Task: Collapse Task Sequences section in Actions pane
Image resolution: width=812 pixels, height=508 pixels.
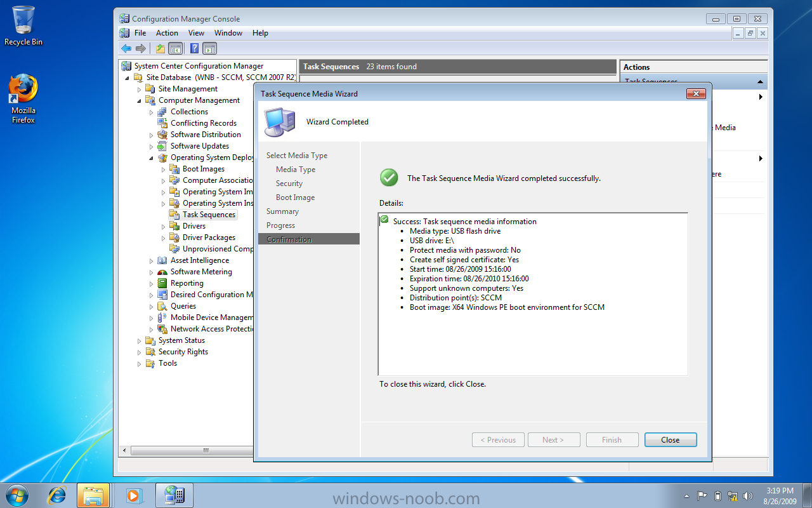Action: [x=760, y=82]
